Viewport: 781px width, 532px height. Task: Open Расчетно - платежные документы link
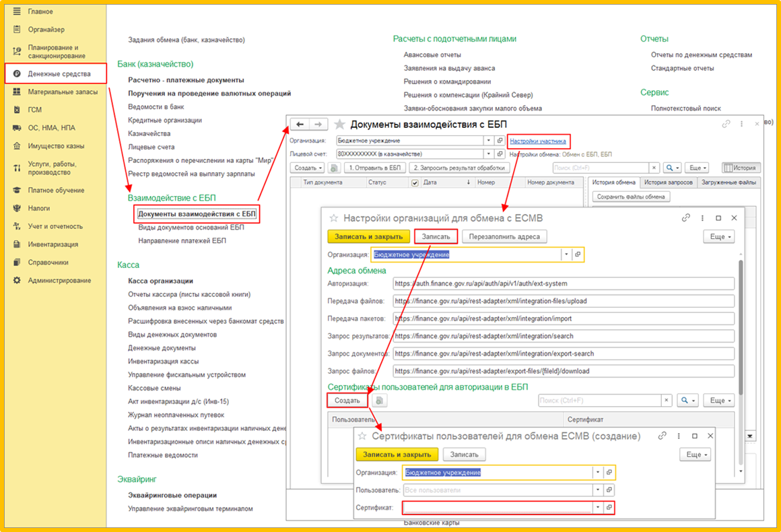pos(186,79)
